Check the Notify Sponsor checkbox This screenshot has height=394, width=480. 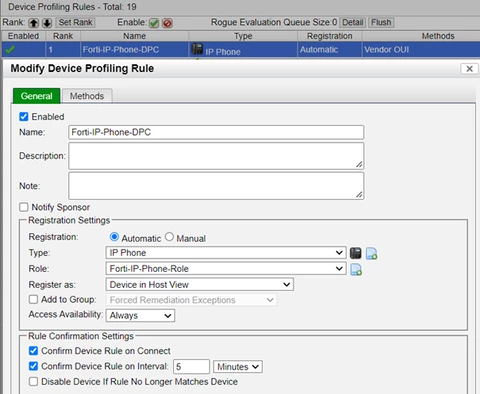pos(24,207)
